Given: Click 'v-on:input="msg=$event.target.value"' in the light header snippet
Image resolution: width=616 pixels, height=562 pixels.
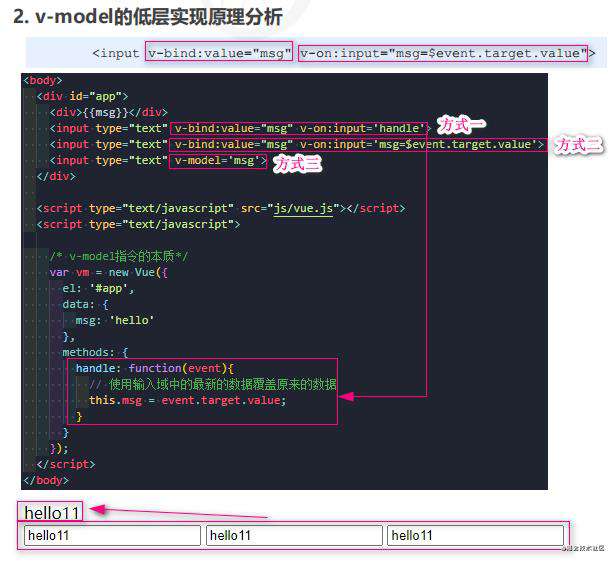Looking at the screenshot, I should point(444,53).
